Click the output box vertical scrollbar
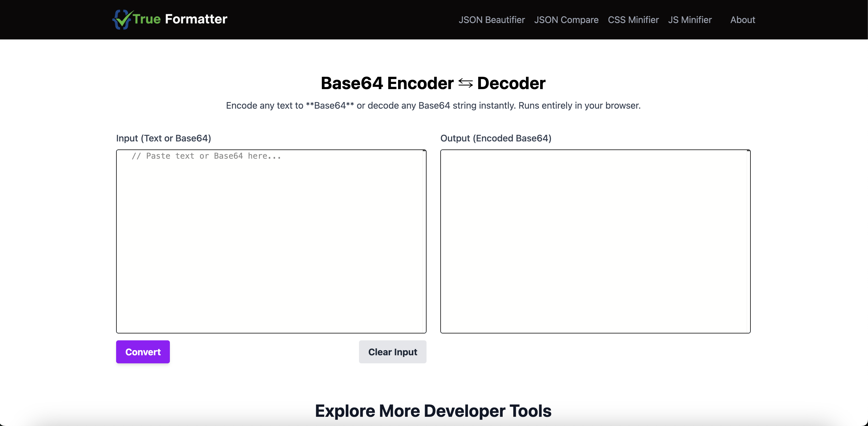 point(748,241)
